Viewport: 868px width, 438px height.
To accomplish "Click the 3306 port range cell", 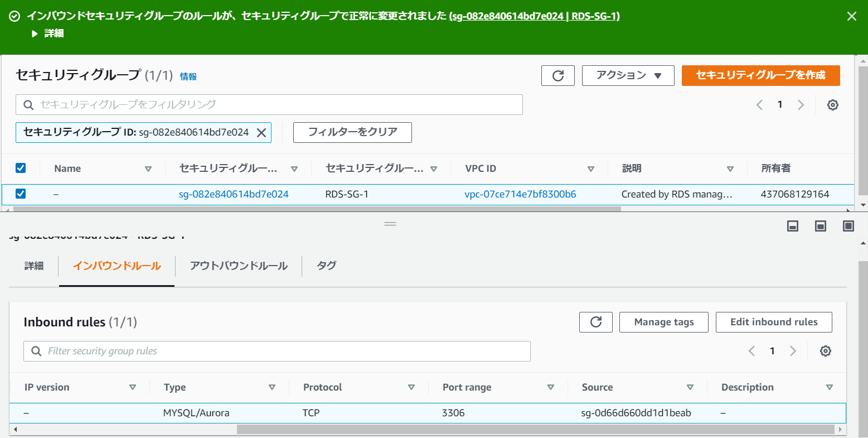I will pos(453,413).
